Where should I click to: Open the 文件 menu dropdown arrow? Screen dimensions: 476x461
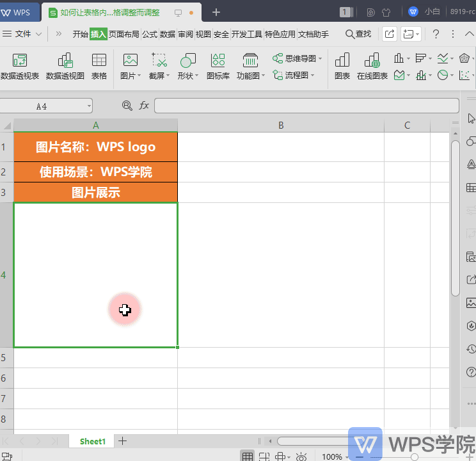(x=38, y=34)
